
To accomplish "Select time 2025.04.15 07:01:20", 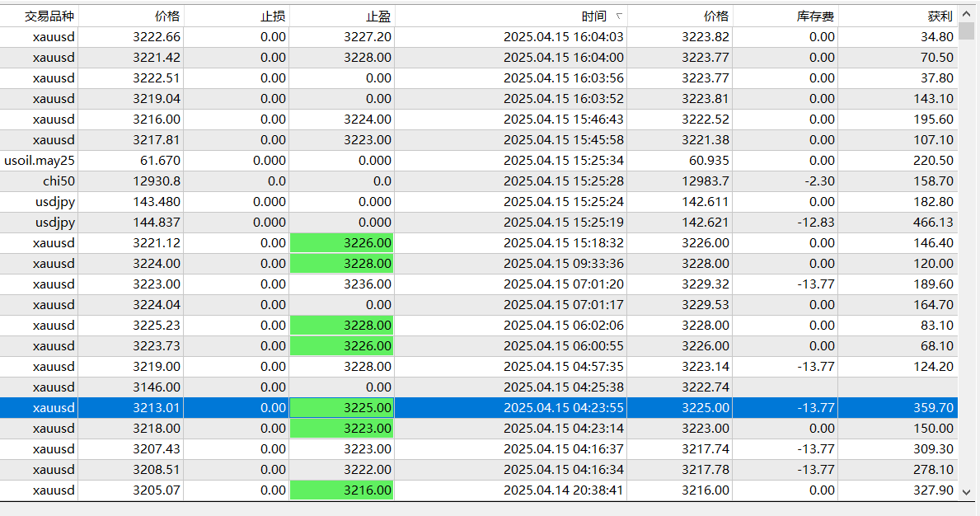I will 563,284.
